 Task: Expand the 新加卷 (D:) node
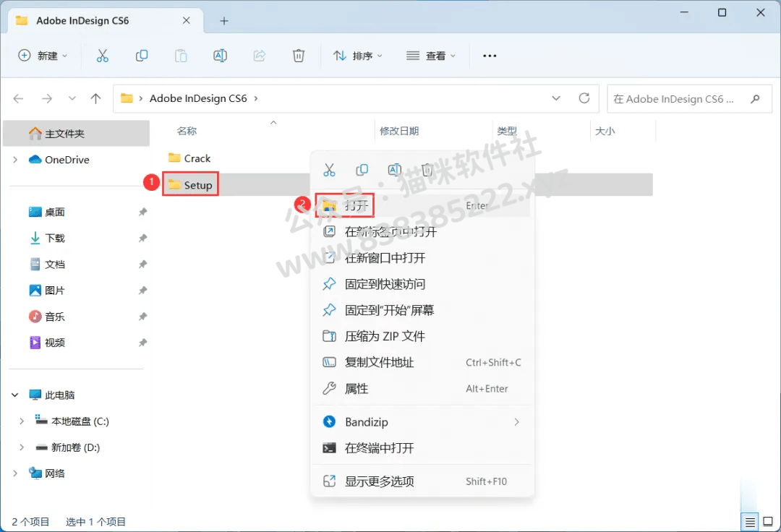tap(22, 447)
